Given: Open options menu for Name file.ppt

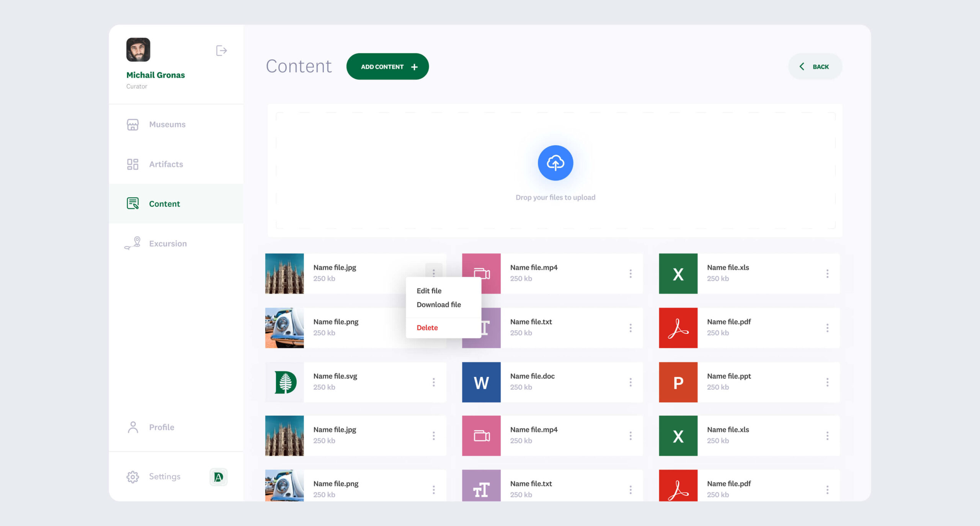Looking at the screenshot, I should coord(827,382).
